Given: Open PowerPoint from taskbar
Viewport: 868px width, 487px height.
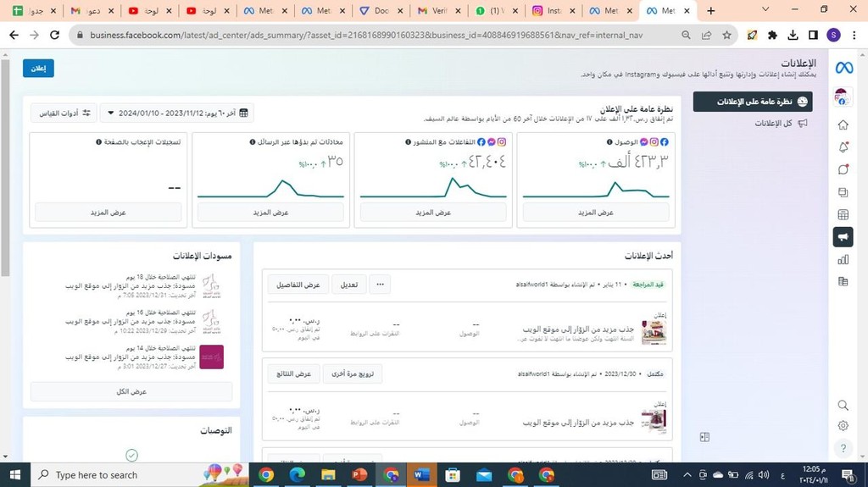Looking at the screenshot, I should tap(359, 475).
